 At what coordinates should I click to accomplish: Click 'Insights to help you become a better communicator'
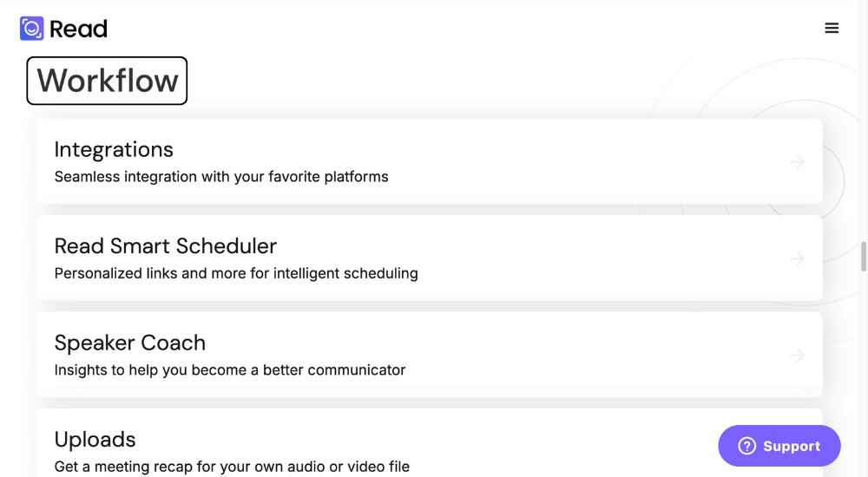[x=230, y=370]
